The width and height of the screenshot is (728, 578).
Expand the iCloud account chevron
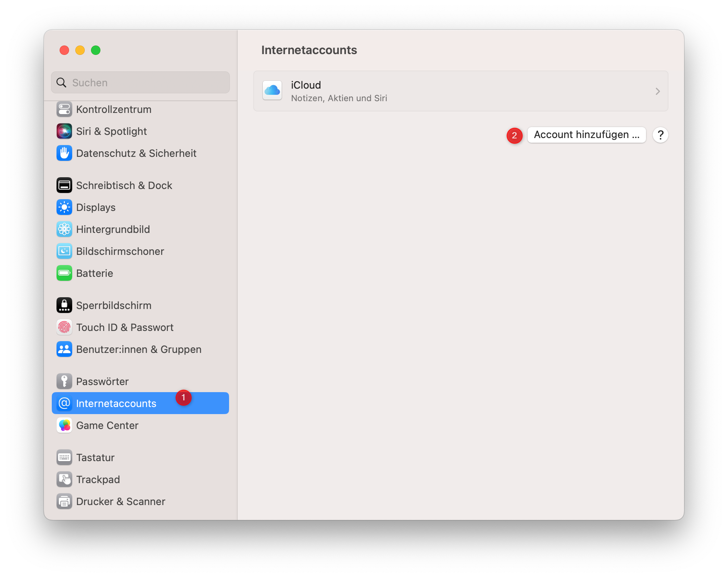(x=658, y=91)
